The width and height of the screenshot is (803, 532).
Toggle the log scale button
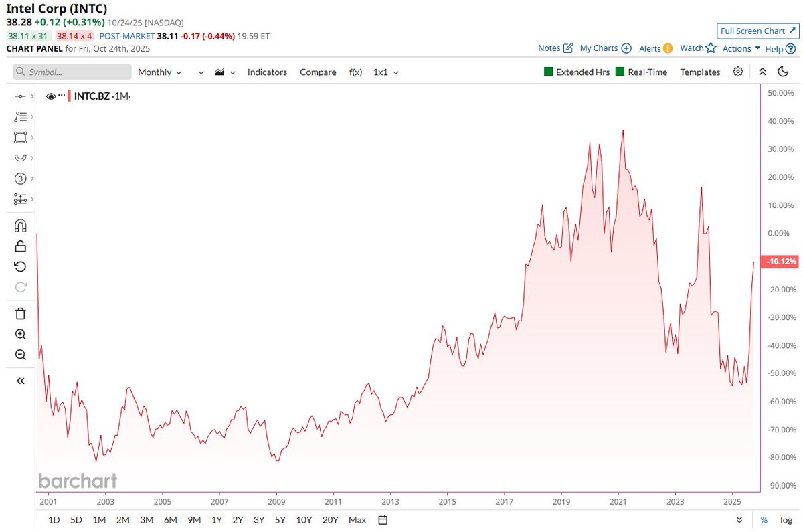[786, 520]
